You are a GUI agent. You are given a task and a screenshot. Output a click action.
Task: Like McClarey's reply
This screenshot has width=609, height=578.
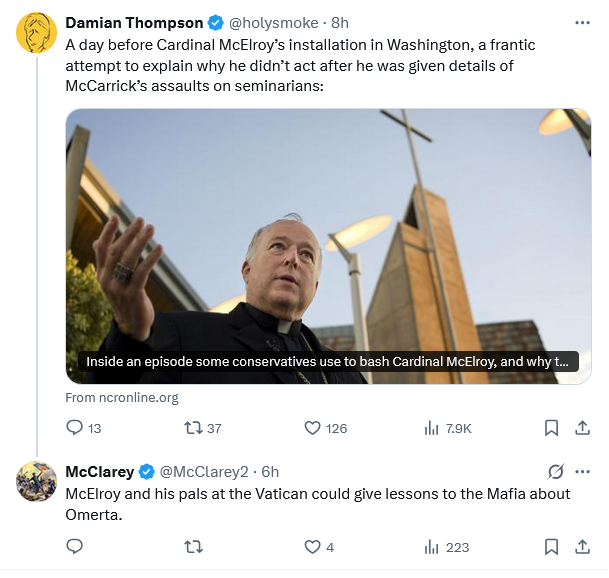click(x=313, y=547)
